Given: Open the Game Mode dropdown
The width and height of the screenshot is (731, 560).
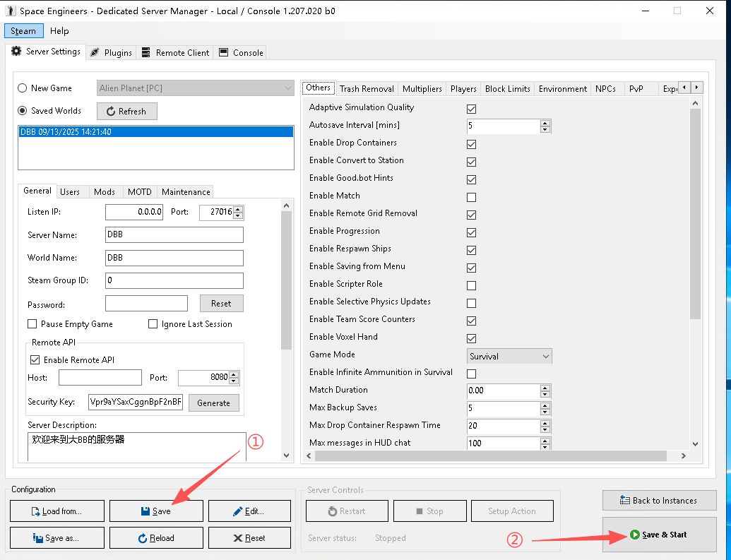Looking at the screenshot, I should 509,357.
